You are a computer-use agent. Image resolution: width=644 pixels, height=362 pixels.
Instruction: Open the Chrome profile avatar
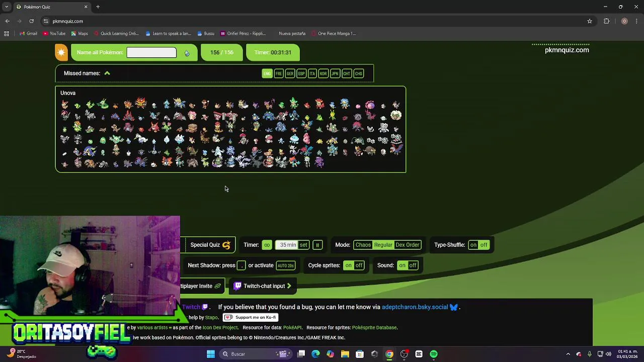point(624,21)
